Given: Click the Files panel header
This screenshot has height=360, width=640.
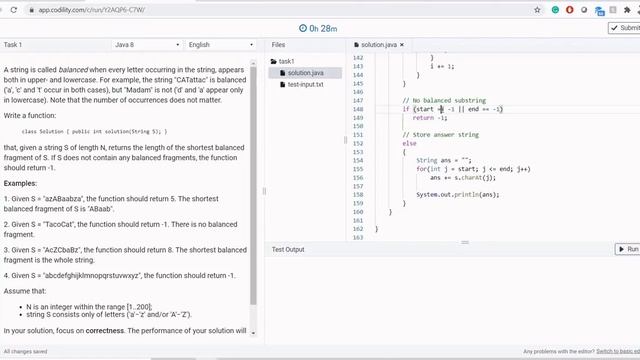Looking at the screenshot, I should (x=278, y=45).
